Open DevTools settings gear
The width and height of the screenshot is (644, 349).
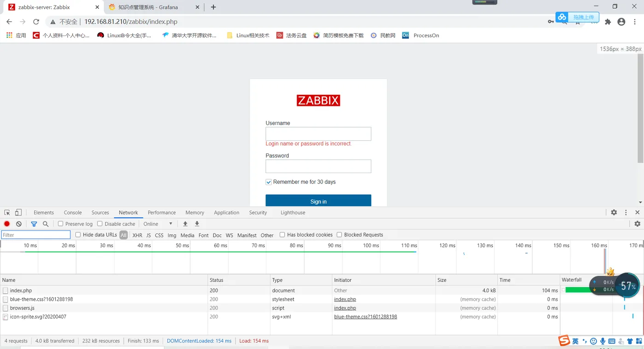614,213
